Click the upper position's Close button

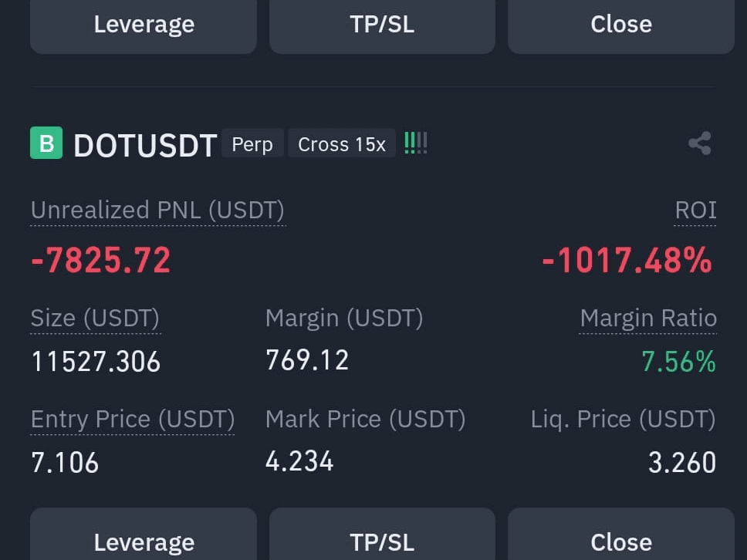point(621,26)
